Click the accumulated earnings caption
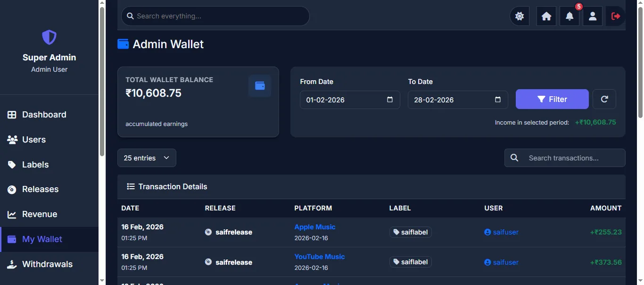The image size is (644, 285). 157,124
